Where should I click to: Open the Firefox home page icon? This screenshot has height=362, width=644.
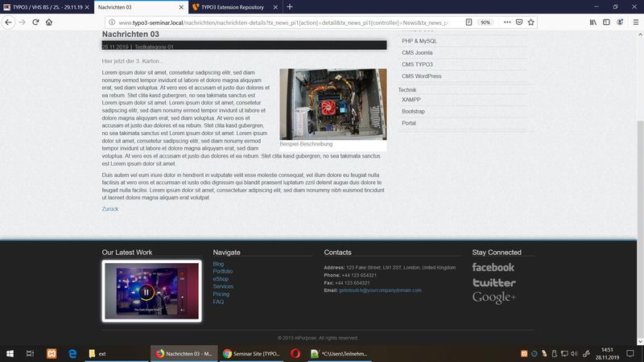(49, 23)
